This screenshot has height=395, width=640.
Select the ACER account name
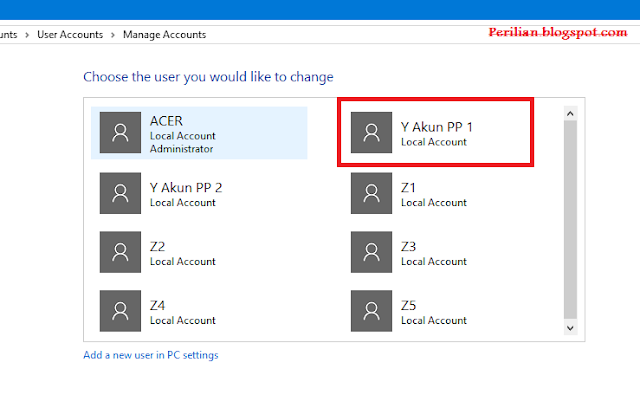click(166, 121)
